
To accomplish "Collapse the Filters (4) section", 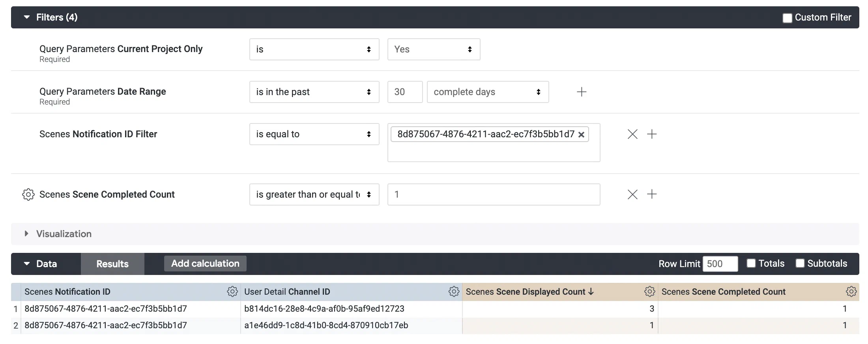I will pos(27,17).
